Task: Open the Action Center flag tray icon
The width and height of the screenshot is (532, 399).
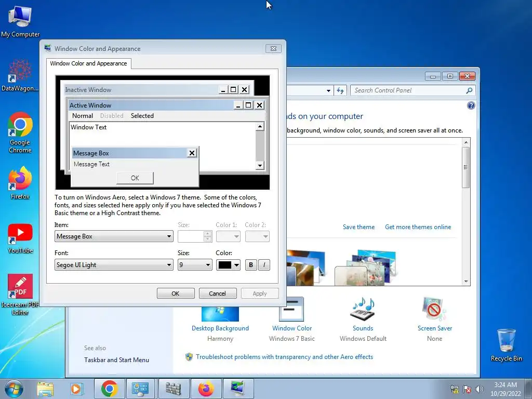Action: [467, 389]
